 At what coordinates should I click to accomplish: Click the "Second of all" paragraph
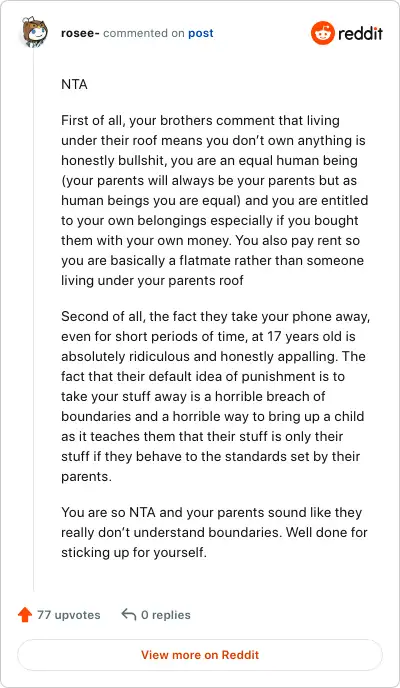(215, 396)
